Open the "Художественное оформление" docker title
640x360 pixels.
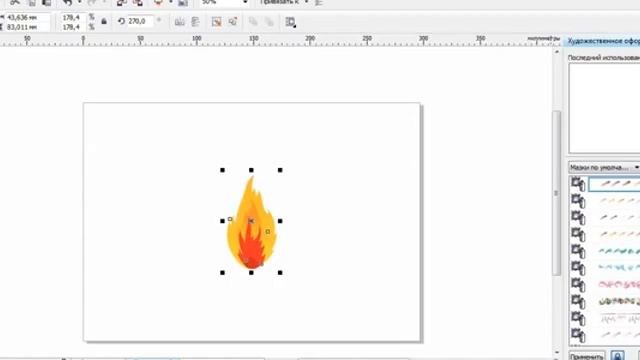[x=603, y=41]
